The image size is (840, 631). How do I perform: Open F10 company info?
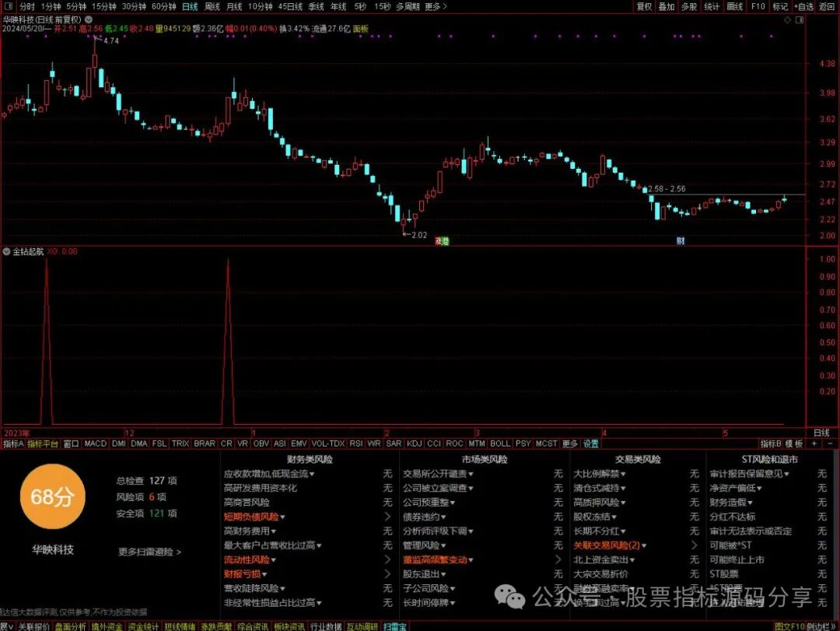[x=758, y=6]
